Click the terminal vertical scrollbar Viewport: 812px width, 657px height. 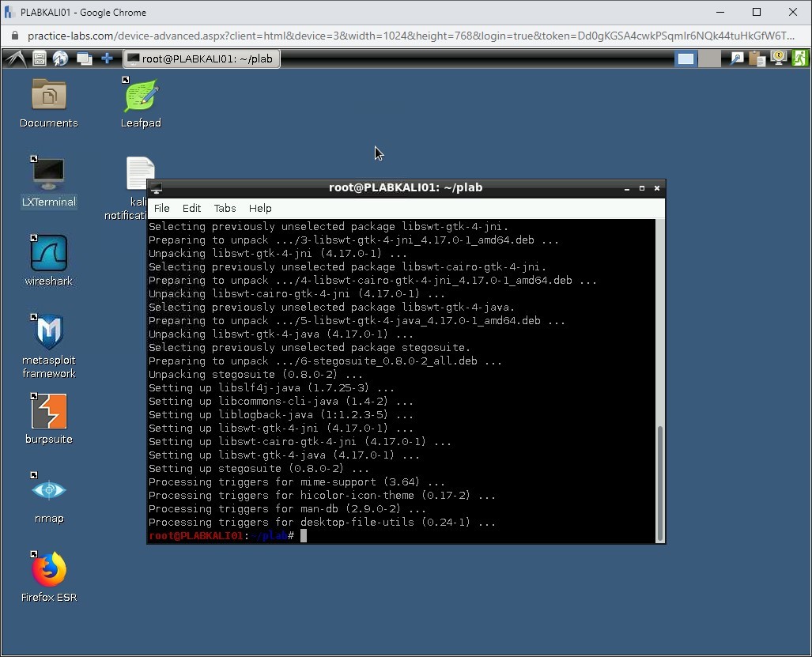click(x=660, y=482)
